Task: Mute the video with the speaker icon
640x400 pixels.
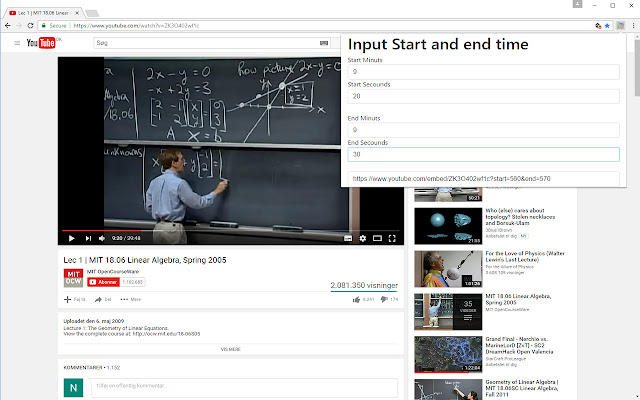Action: tap(102, 238)
